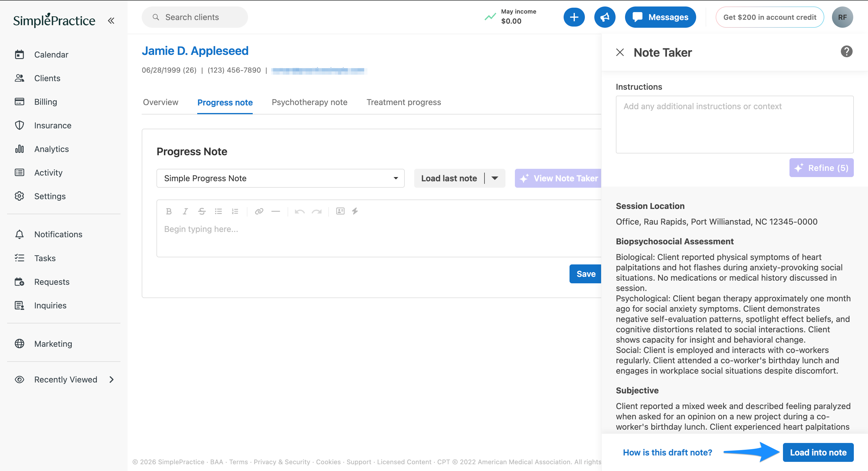Click the Biopsychosocial Assessment heading
868x471 pixels.
pos(675,241)
